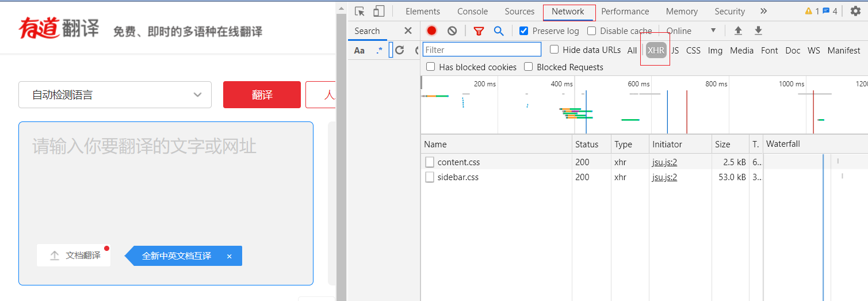
Task: Click the inspect element picker icon
Action: coord(360,12)
